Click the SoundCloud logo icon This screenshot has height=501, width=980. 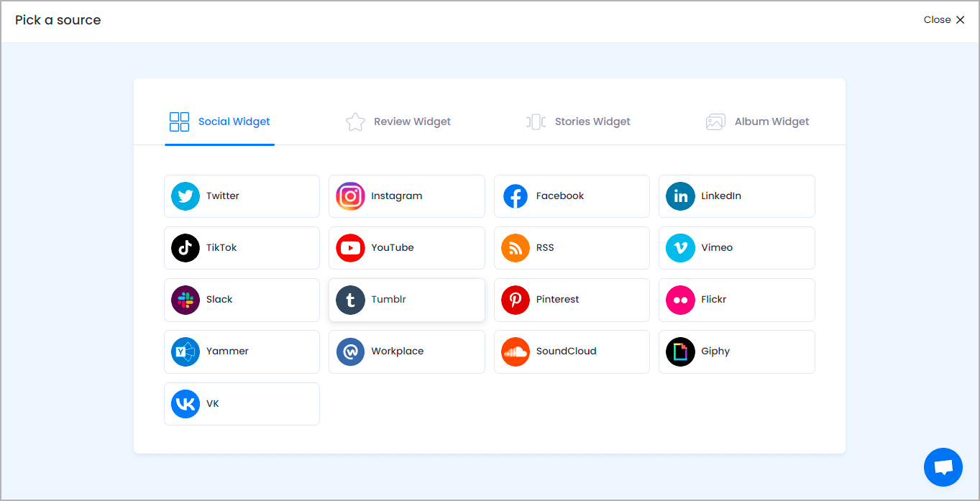(516, 351)
